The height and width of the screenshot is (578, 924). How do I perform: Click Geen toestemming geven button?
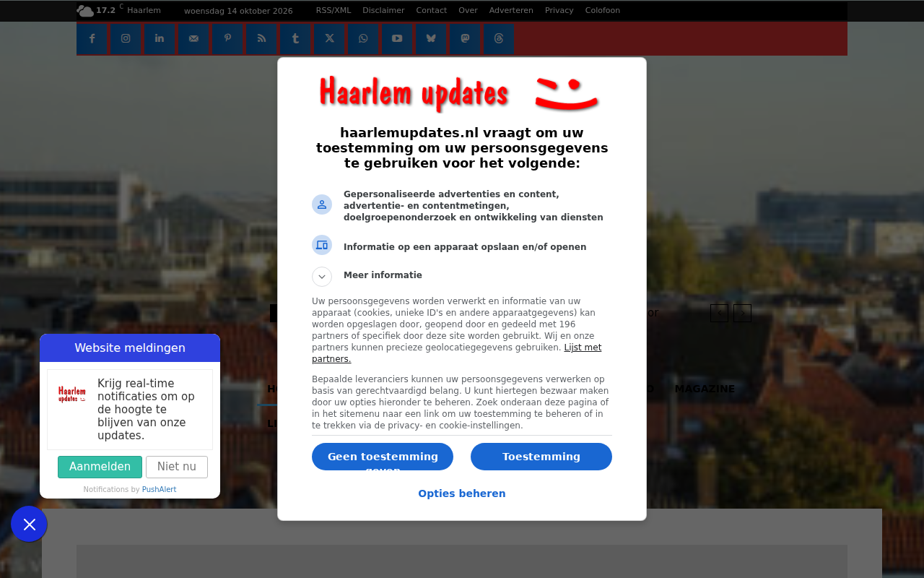(383, 457)
